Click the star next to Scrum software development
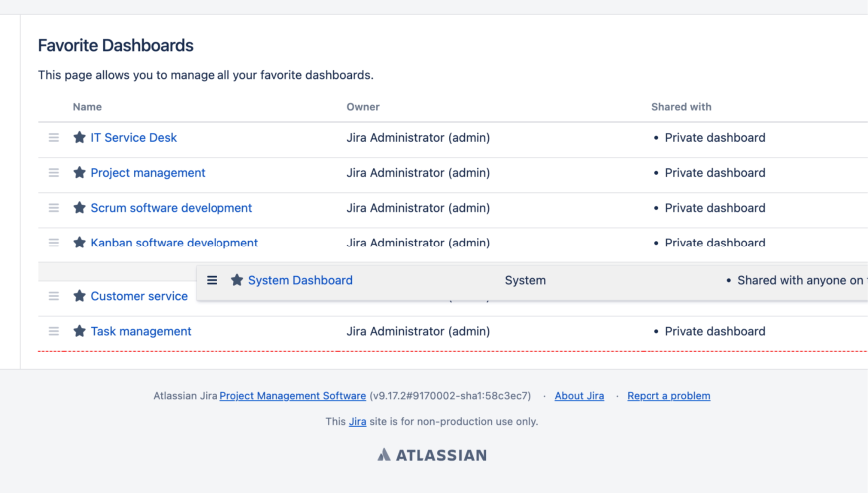 point(80,208)
